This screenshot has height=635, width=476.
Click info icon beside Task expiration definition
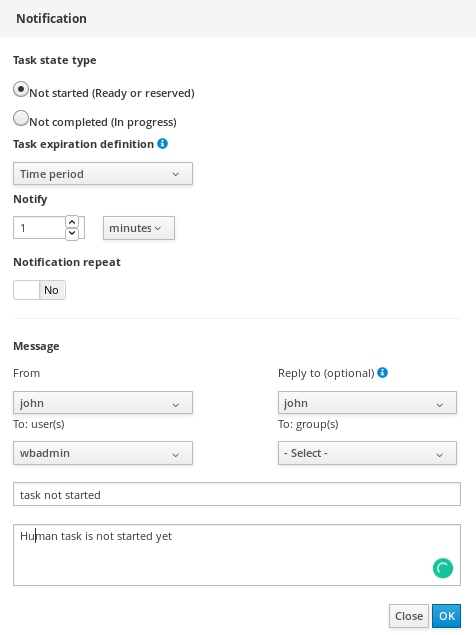pos(162,143)
